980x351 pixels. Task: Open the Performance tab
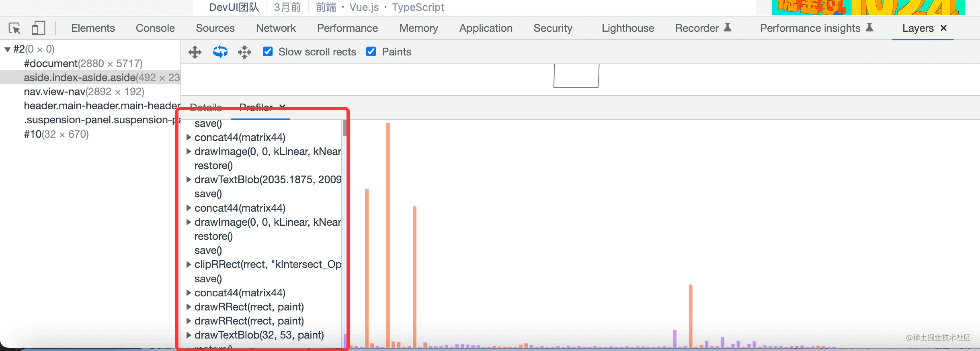(x=347, y=28)
